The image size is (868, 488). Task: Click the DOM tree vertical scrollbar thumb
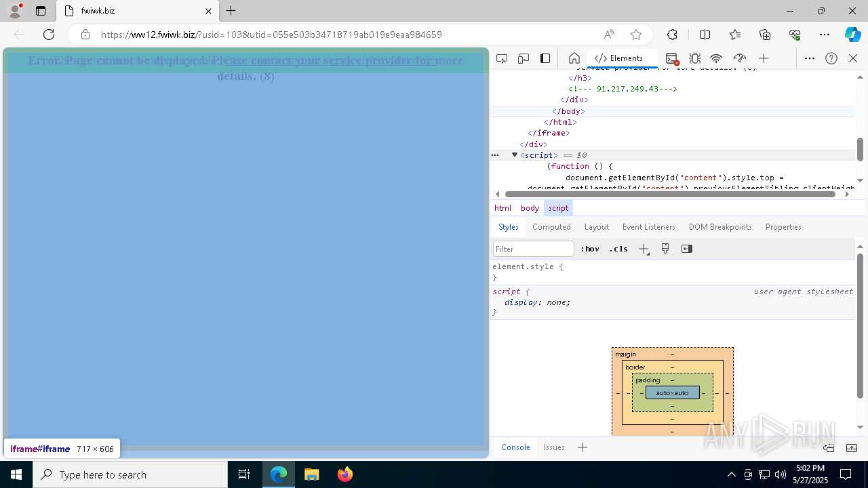pyautogui.click(x=860, y=149)
